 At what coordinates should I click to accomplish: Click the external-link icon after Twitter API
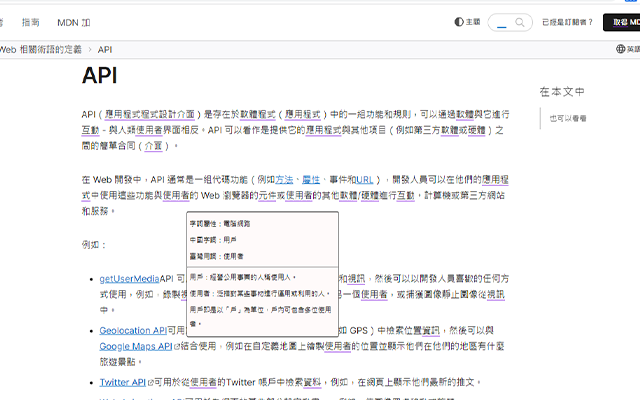tap(150, 382)
